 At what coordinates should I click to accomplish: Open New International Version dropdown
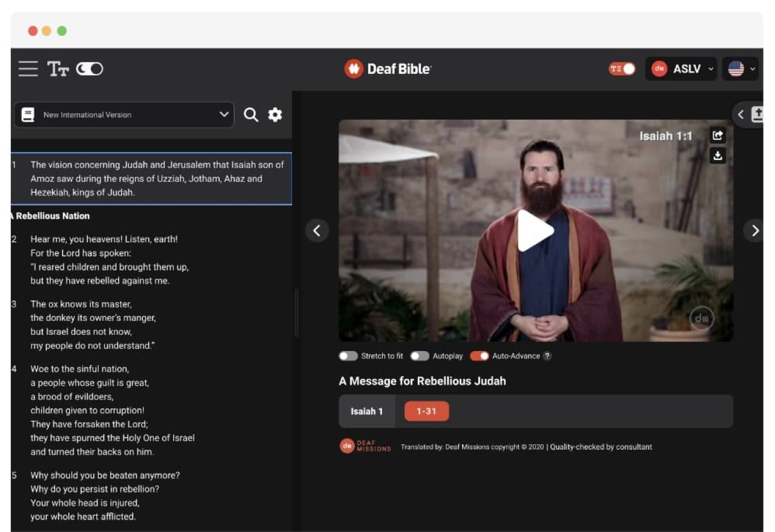124,114
